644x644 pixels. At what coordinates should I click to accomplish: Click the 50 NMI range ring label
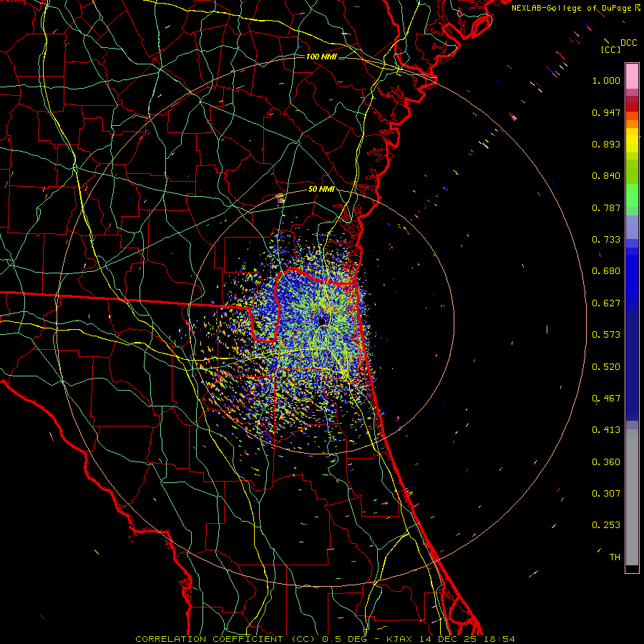[321, 190]
